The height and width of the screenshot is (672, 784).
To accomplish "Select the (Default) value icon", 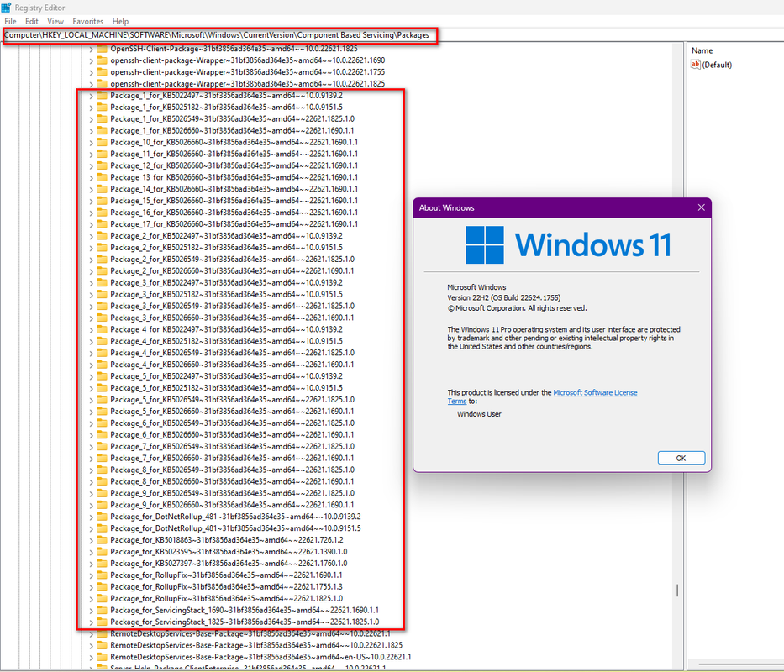I will coord(696,65).
